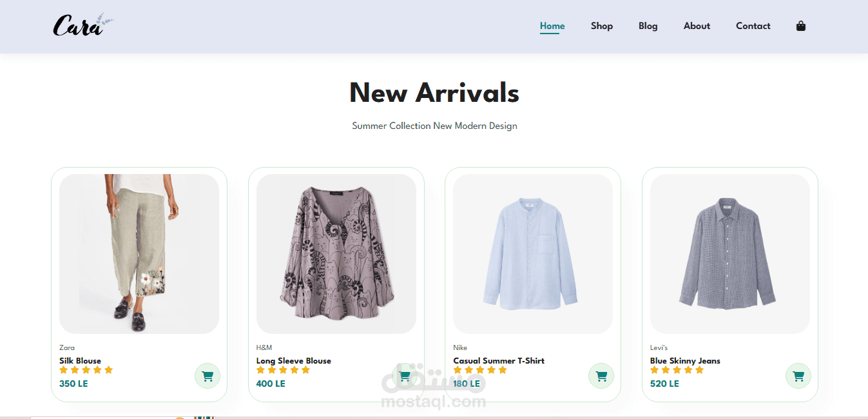Viewport: 868px width, 419px height.
Task: Open the shopping bag in the navbar
Action: tap(801, 26)
